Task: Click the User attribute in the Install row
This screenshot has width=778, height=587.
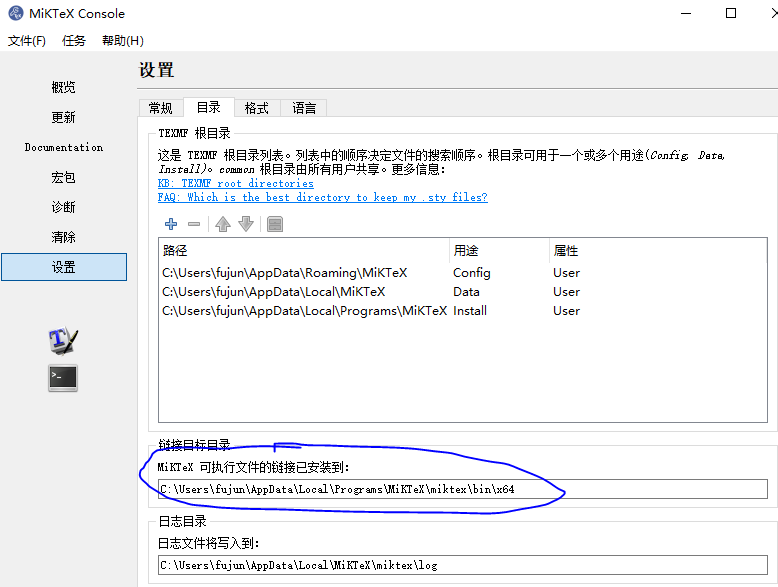Action: (566, 311)
